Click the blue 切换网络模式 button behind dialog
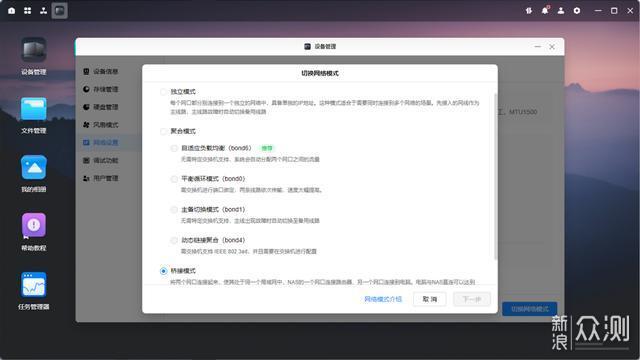Image resolution: width=640 pixels, height=360 pixels. tap(530, 309)
